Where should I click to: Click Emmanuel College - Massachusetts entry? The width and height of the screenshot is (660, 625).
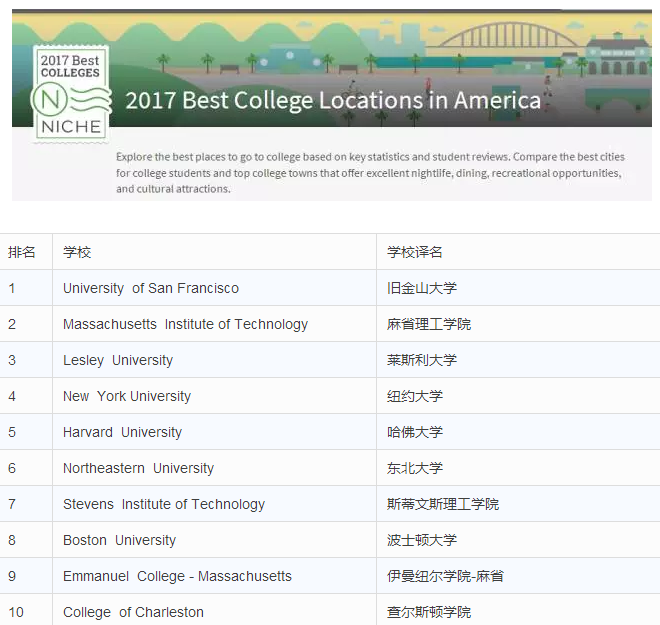point(177,576)
